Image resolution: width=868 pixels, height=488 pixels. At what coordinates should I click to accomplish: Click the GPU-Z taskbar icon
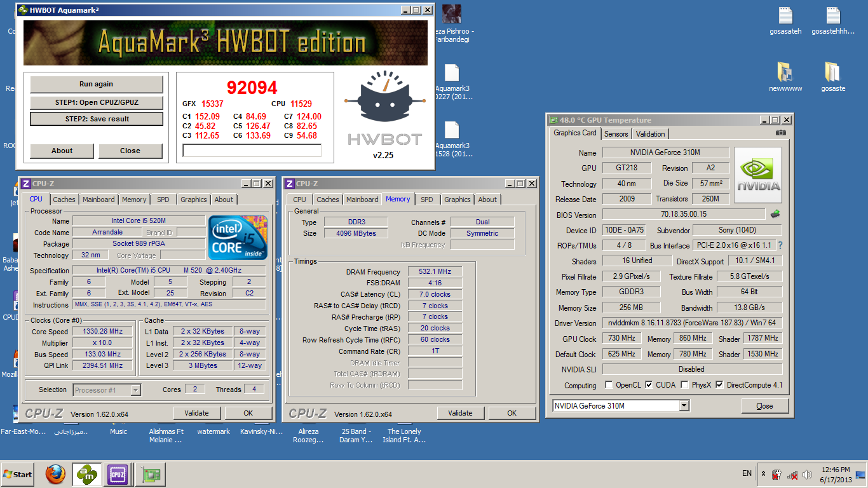pyautogui.click(x=151, y=474)
